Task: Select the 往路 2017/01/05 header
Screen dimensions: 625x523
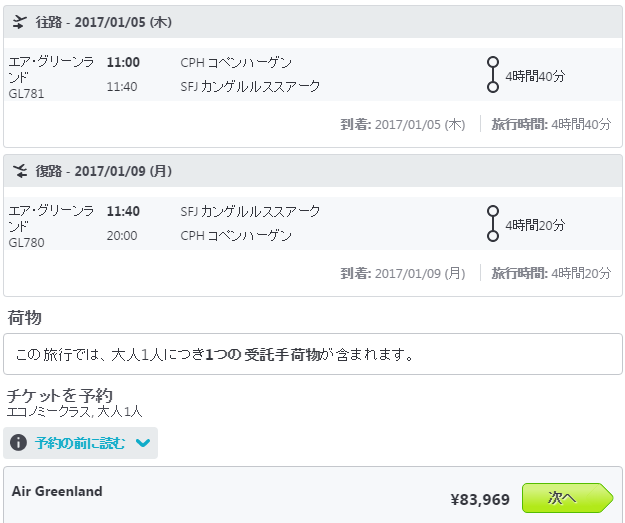Action: tap(313, 22)
